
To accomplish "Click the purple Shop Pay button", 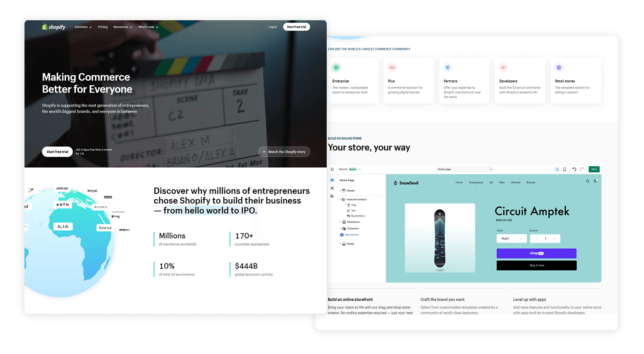I will point(537,253).
